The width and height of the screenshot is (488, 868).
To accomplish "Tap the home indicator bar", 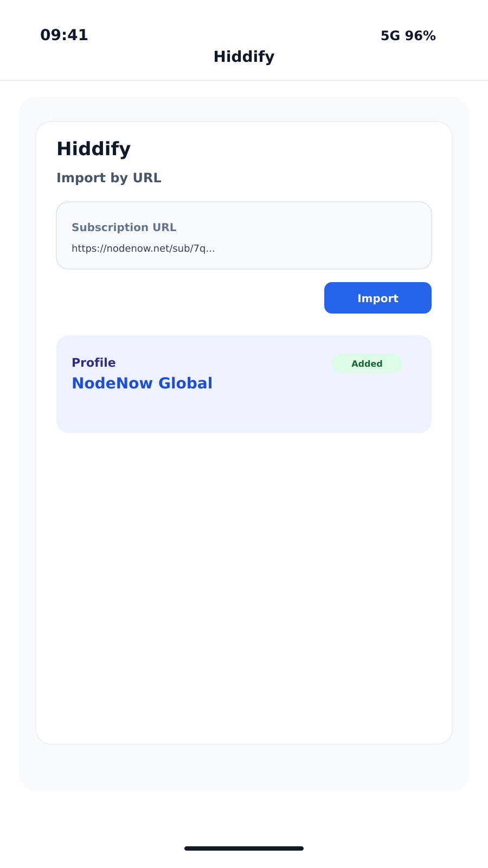I will click(x=243, y=848).
